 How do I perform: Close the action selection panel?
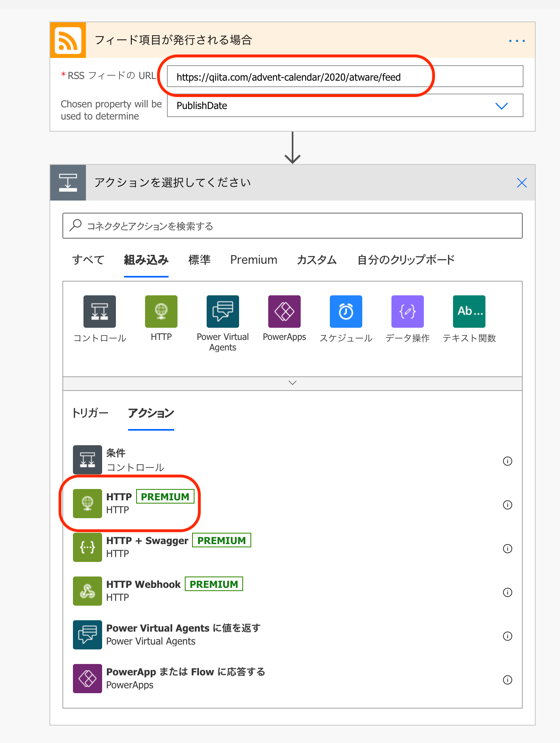click(x=522, y=183)
